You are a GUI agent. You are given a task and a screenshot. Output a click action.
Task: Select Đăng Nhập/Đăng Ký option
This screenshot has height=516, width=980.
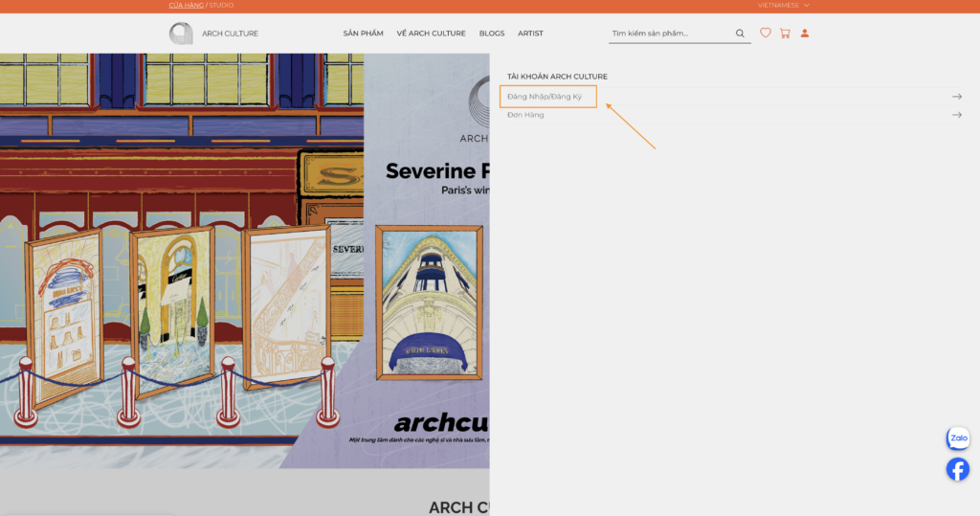(545, 97)
